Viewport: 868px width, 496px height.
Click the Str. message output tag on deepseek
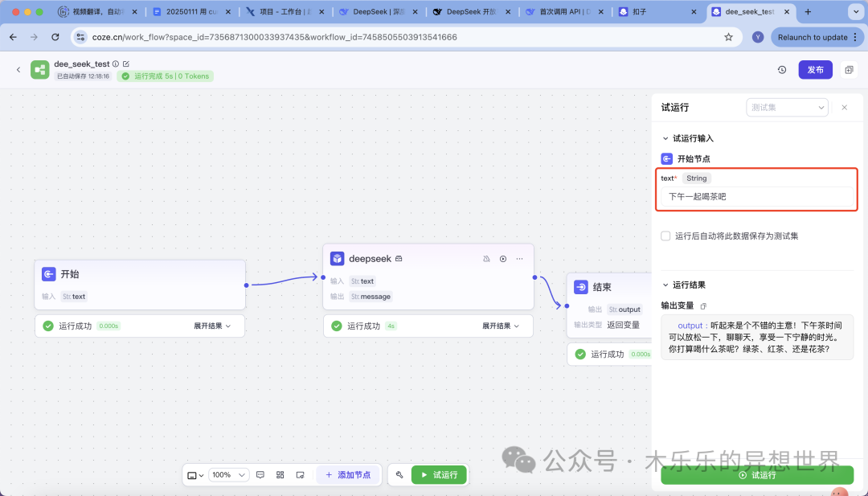tap(371, 297)
